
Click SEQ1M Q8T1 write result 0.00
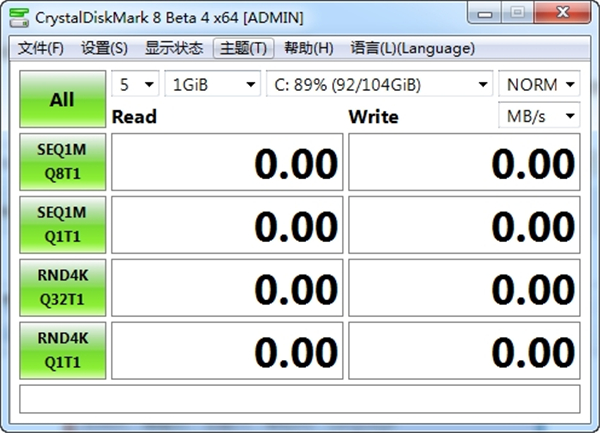click(465, 162)
